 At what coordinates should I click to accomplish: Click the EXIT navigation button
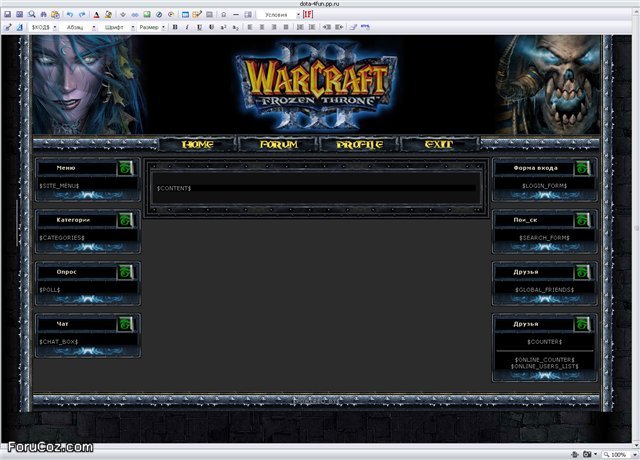pyautogui.click(x=439, y=144)
